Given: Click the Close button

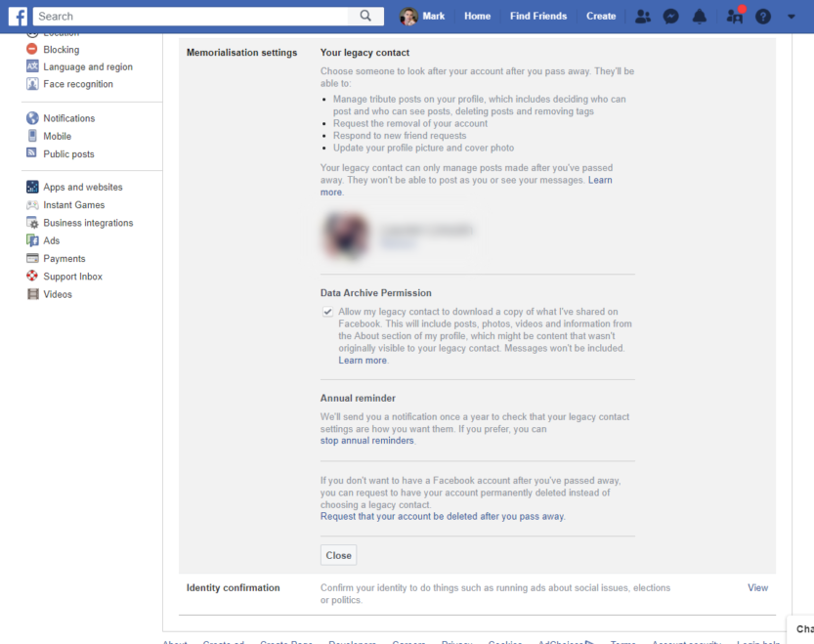Looking at the screenshot, I should tap(338, 555).
